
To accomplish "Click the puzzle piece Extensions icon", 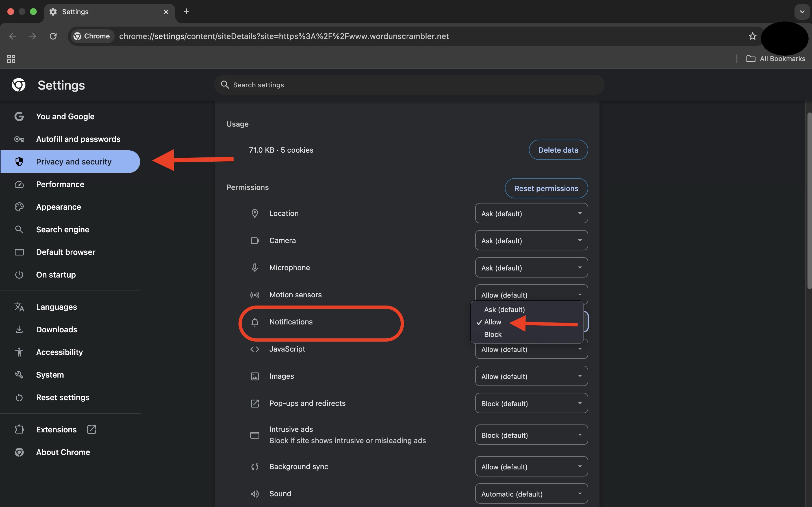I will pos(19,429).
